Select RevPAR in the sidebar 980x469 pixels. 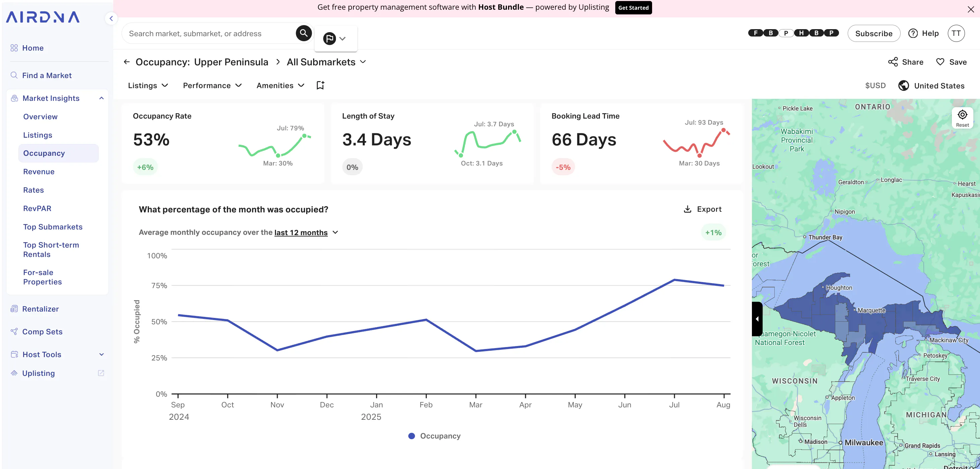[x=37, y=208]
